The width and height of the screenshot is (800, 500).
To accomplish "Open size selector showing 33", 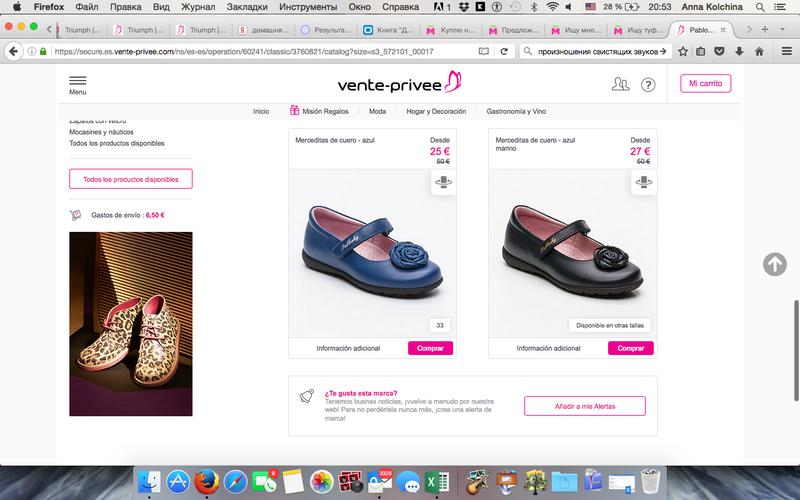I will [440, 325].
